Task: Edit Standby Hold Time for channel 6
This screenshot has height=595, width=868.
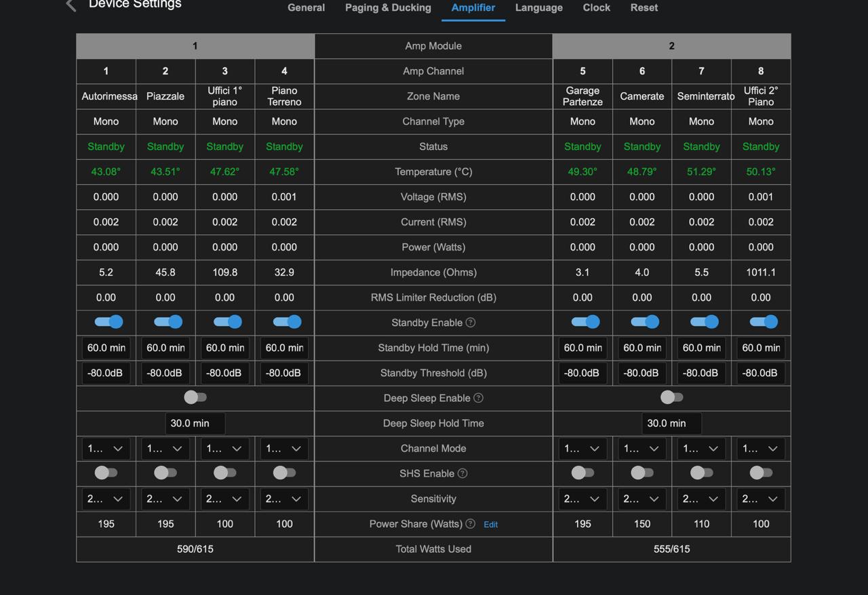Action: click(x=642, y=348)
